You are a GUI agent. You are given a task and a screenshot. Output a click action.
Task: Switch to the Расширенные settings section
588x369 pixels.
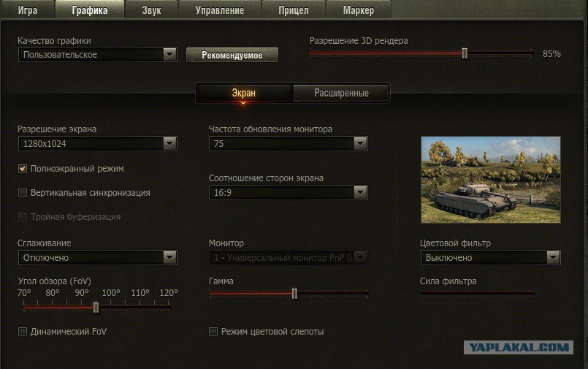point(341,93)
